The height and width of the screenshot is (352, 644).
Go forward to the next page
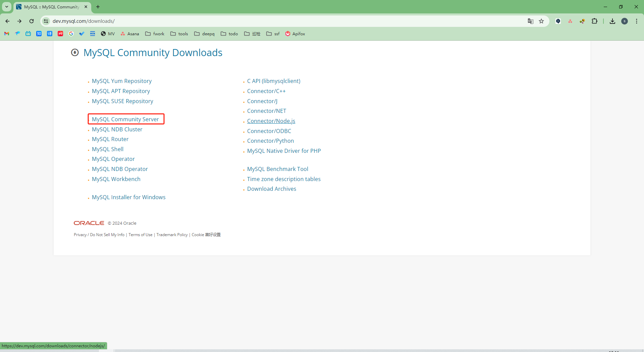click(x=19, y=21)
